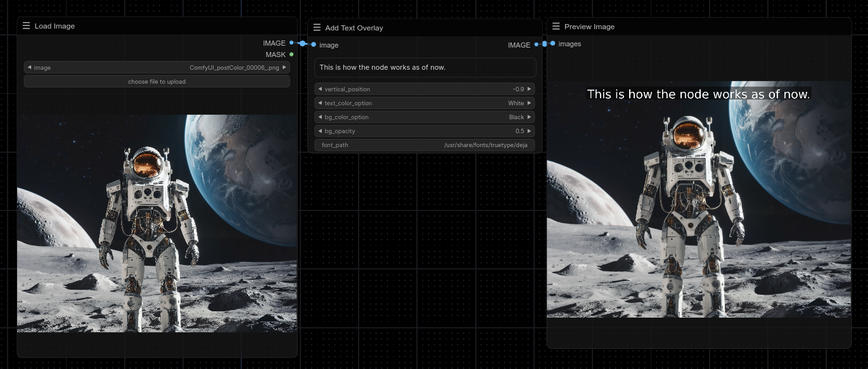
Task: Click the overlay text input field
Action: tap(425, 67)
